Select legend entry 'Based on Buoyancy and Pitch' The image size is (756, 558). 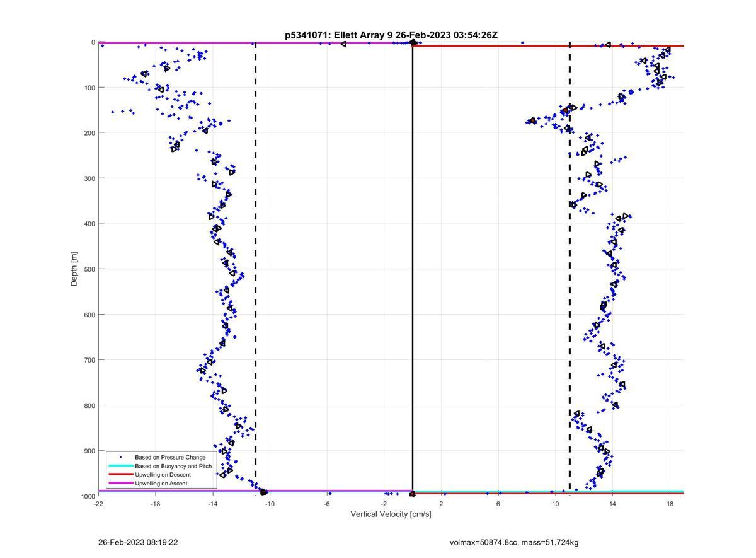click(173, 466)
